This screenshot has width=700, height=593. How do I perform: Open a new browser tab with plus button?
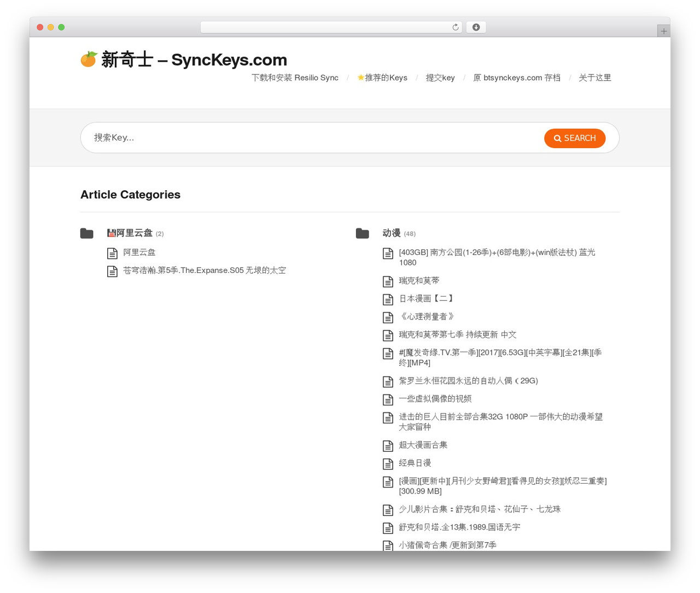664,31
